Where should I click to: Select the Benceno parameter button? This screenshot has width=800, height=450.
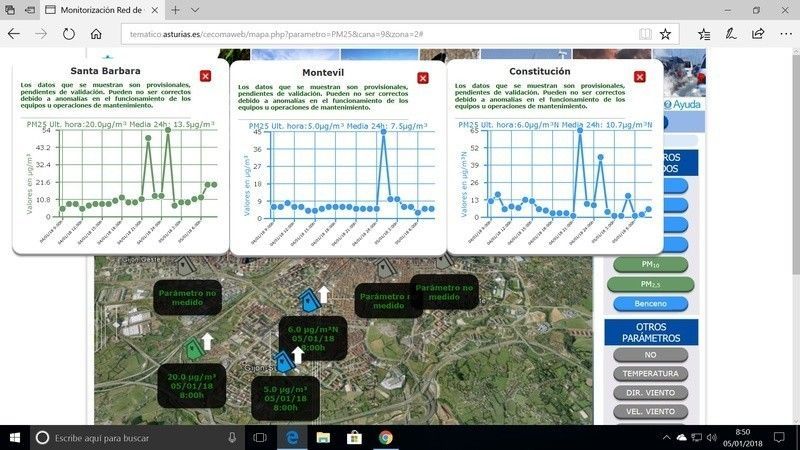coord(647,303)
